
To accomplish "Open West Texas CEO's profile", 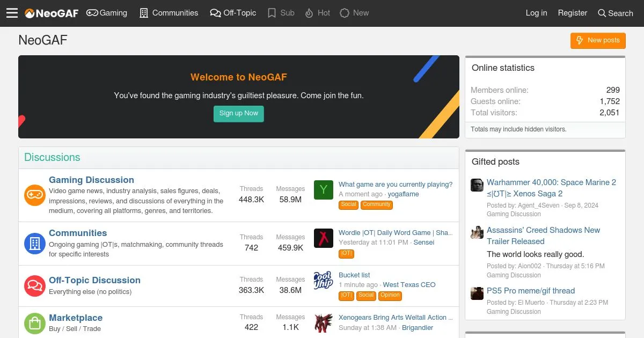I will tap(409, 285).
